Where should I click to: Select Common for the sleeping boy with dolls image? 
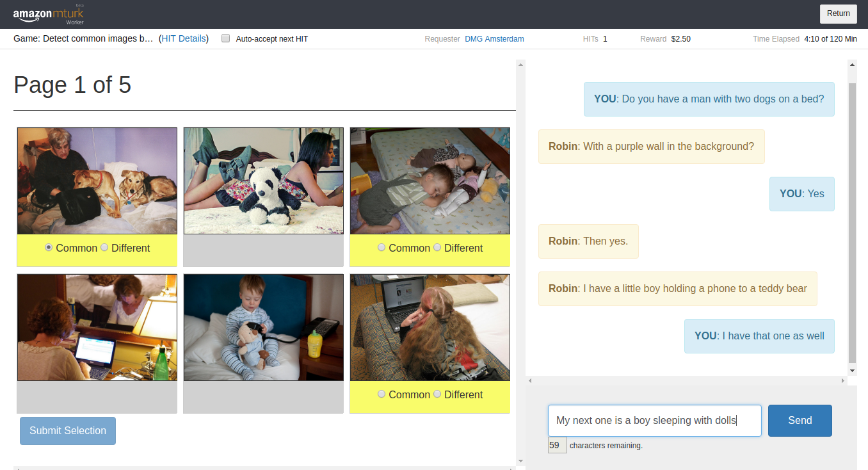[382, 247]
